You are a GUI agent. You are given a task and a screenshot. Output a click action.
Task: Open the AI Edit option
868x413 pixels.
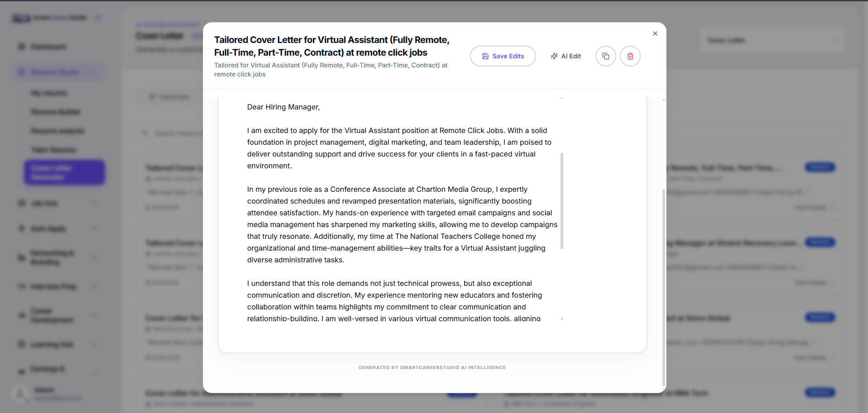tap(566, 56)
